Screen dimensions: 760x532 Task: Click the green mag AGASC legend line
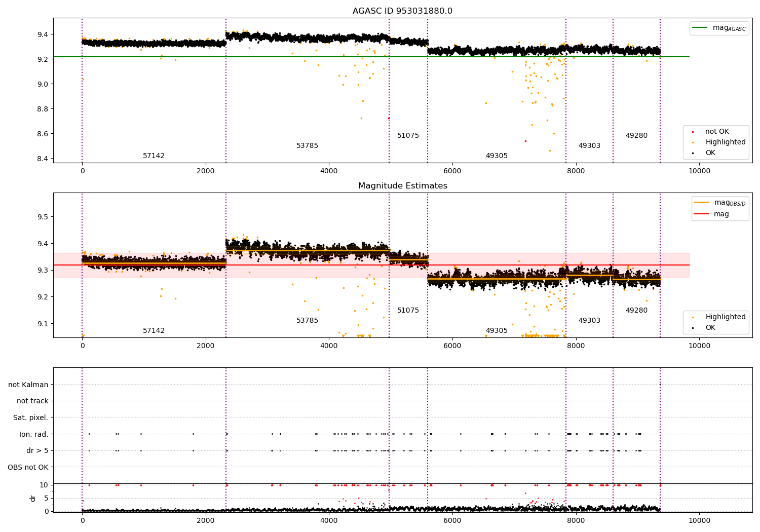coord(700,28)
